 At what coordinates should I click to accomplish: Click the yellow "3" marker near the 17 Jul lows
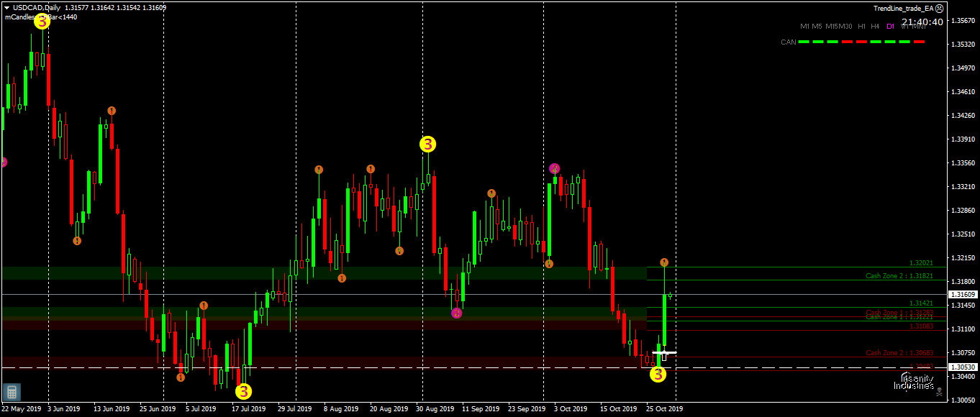[x=242, y=391]
